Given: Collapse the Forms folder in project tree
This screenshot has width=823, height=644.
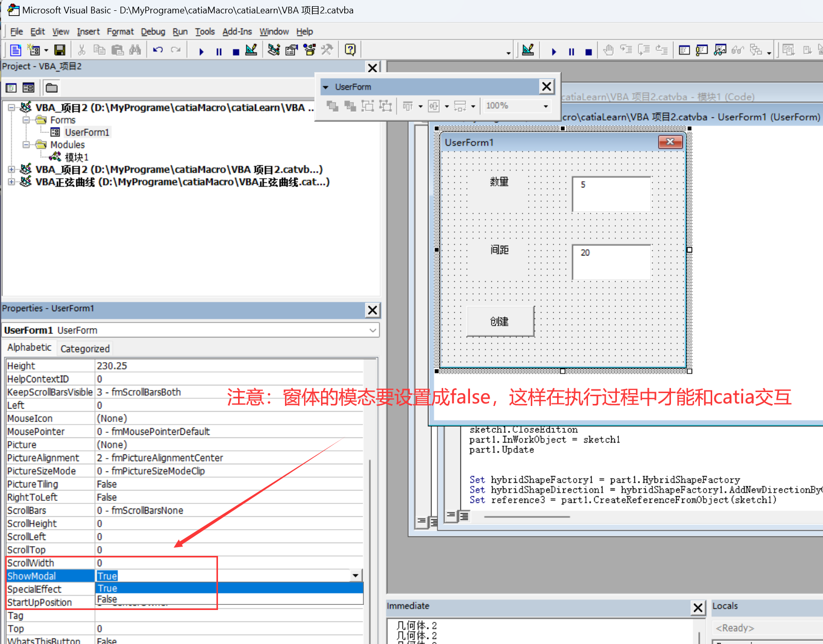Looking at the screenshot, I should (x=26, y=120).
